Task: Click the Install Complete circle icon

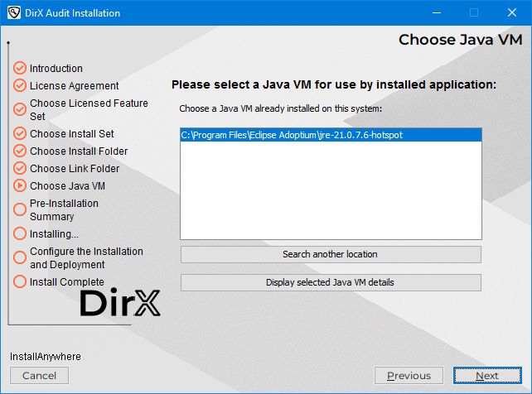Action: point(20,281)
